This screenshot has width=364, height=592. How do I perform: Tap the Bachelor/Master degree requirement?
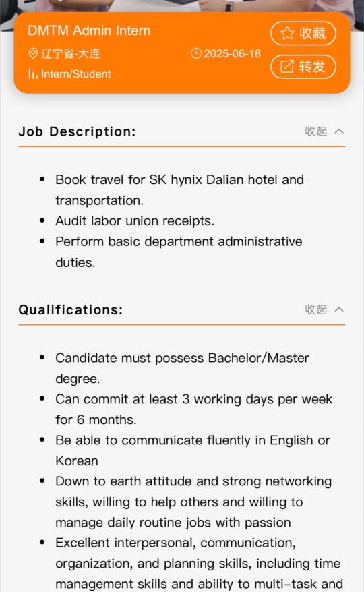[183, 367]
